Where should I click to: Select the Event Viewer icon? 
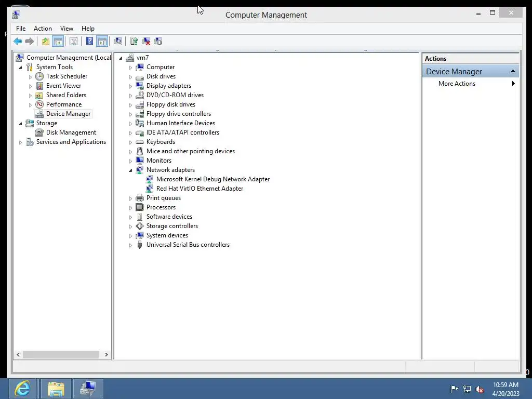tap(39, 86)
